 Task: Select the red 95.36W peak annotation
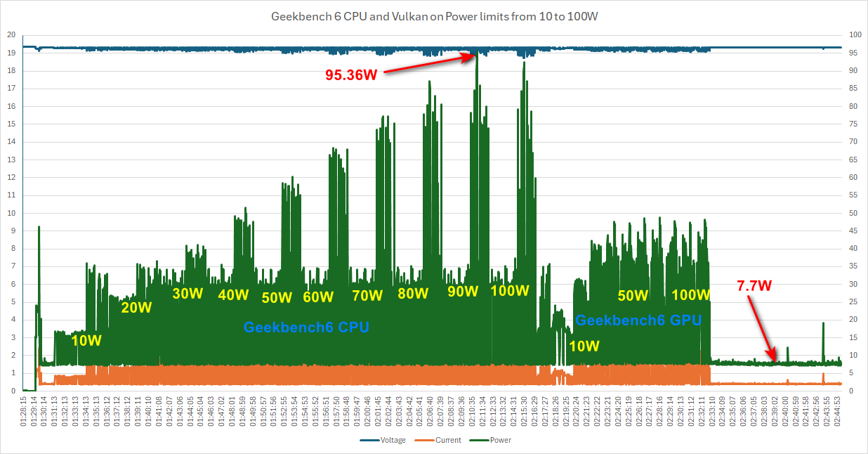(351, 74)
